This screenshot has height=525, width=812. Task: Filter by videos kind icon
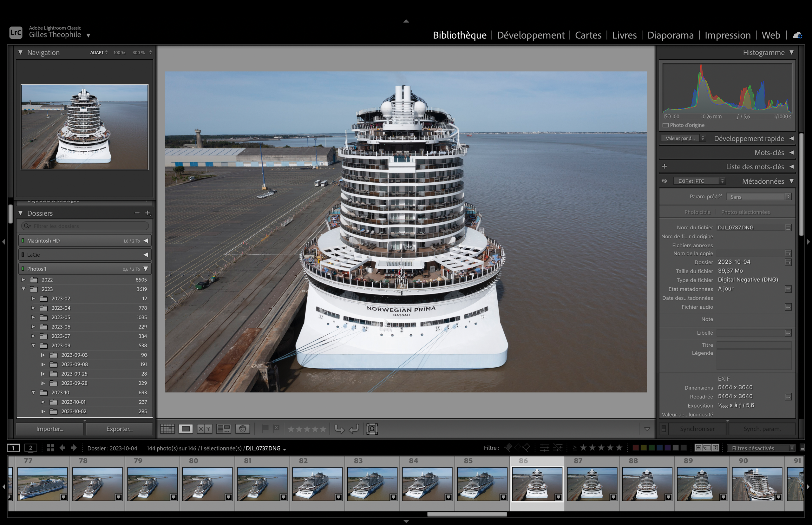(716, 448)
